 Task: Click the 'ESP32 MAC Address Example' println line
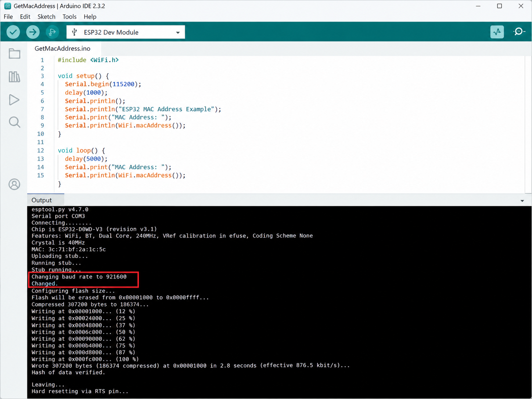pos(143,109)
